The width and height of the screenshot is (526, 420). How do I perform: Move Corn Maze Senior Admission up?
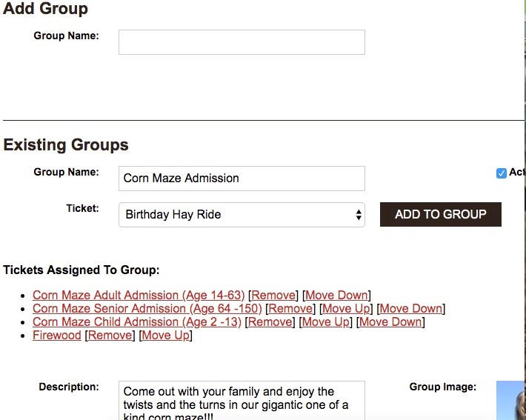coord(346,309)
